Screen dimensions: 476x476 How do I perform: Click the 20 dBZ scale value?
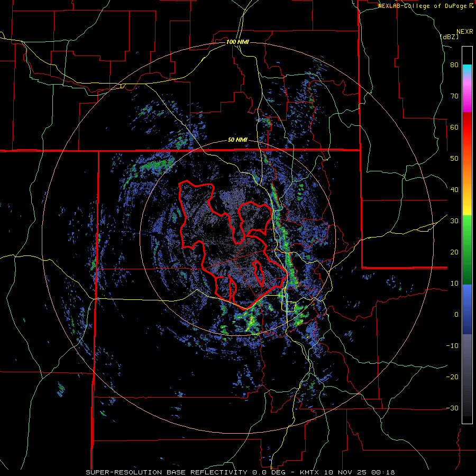454,252
